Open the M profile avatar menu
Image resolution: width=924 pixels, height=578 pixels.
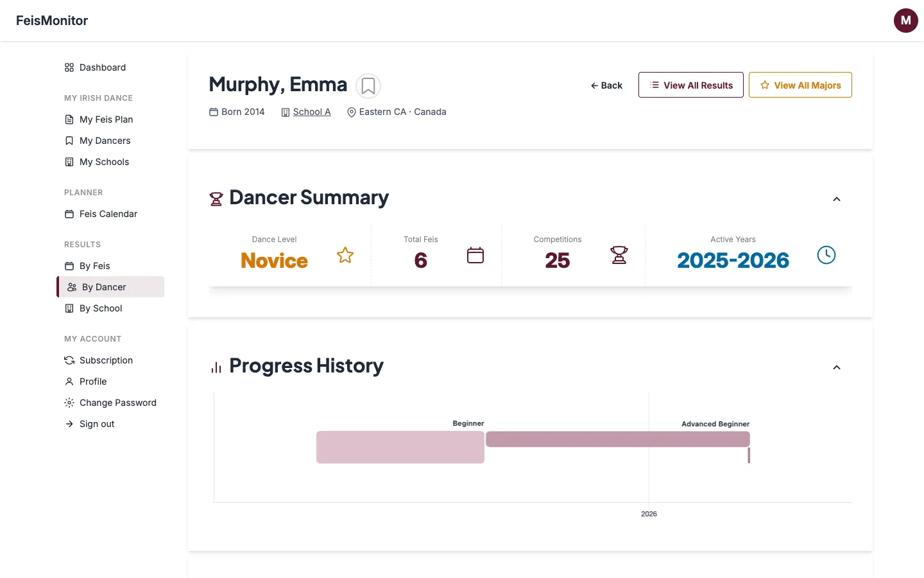pyautogui.click(x=905, y=20)
